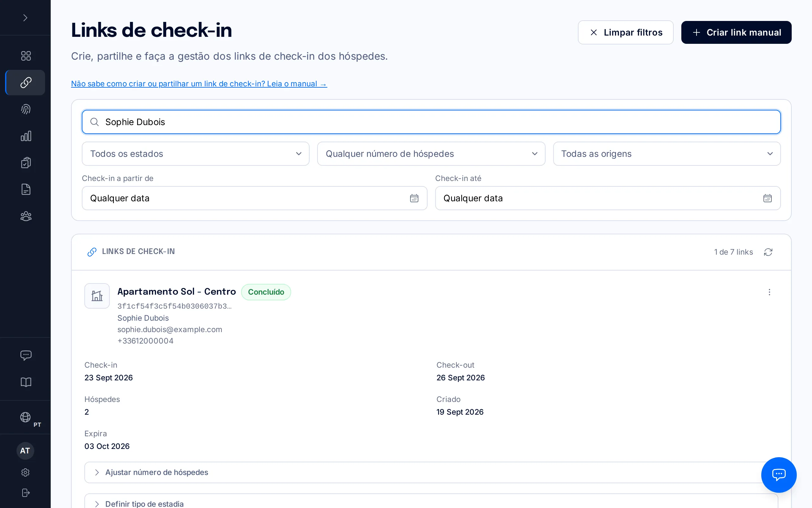The height and width of the screenshot is (508, 812).
Task: Select the check-in links chain icon in the sidebar
Action: click(x=26, y=82)
